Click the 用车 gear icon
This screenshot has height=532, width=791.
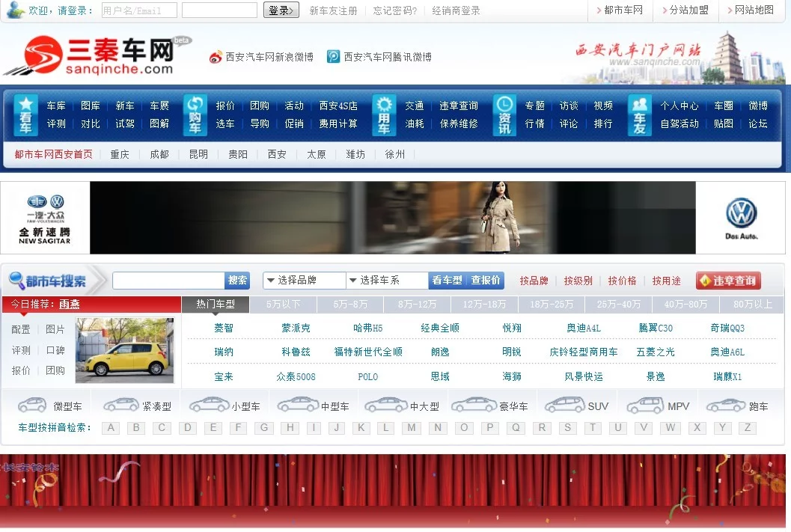pyautogui.click(x=384, y=115)
